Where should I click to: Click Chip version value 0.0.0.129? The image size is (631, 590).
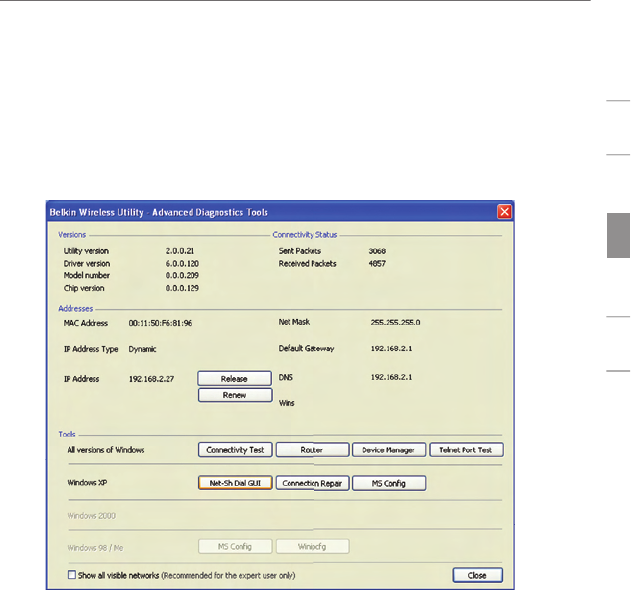tap(182, 288)
